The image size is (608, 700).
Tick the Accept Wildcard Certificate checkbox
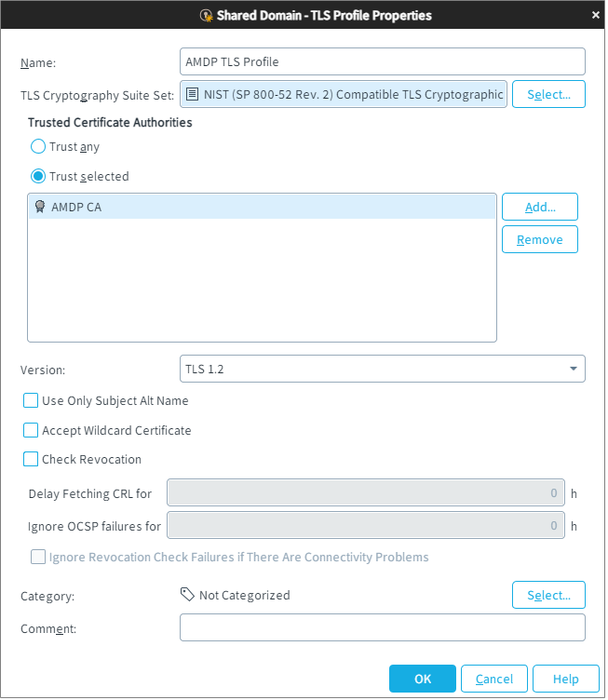(x=32, y=431)
